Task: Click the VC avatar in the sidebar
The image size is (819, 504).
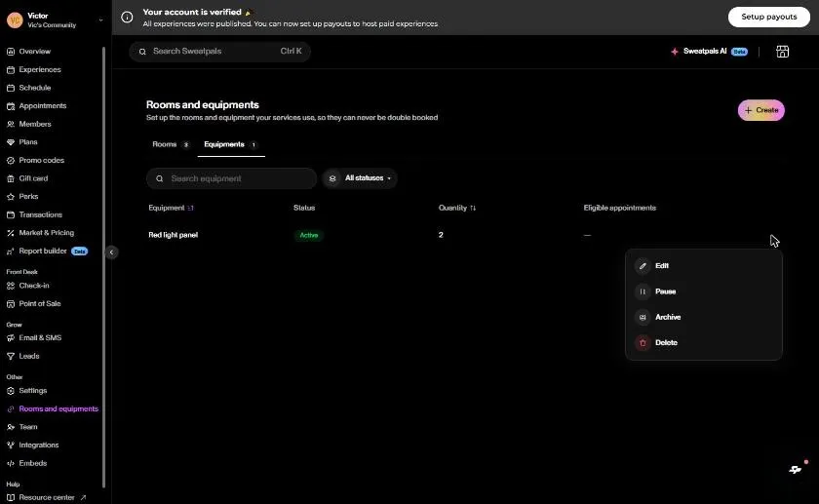Action: [x=15, y=20]
